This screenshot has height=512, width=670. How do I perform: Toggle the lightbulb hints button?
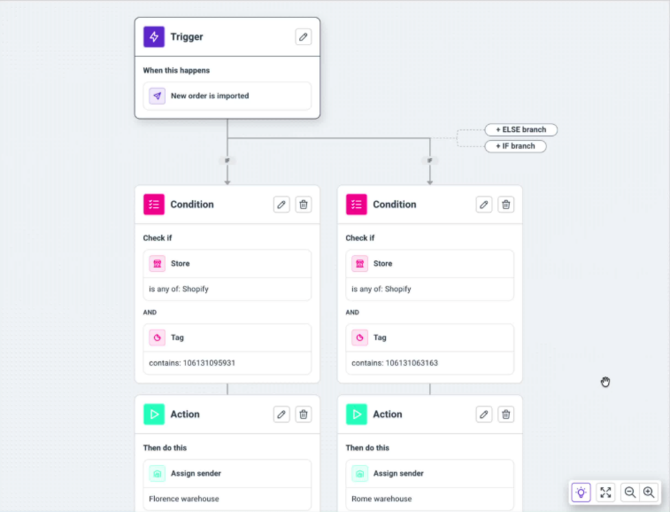point(581,492)
